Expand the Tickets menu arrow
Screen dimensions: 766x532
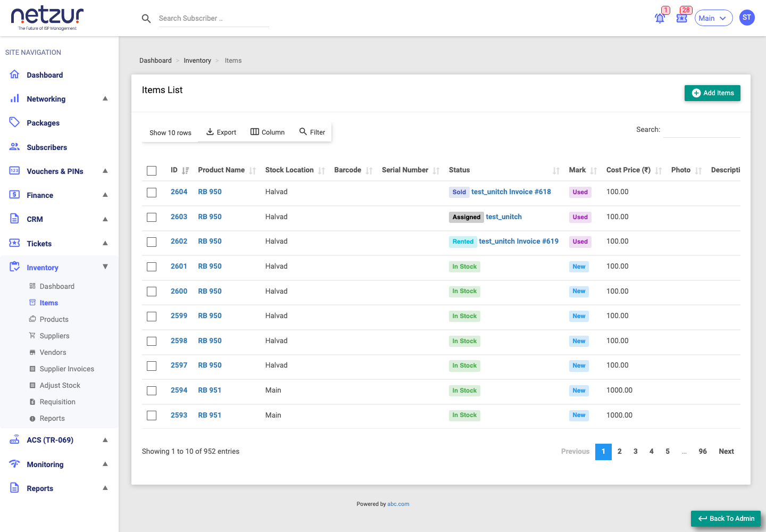[x=105, y=243]
